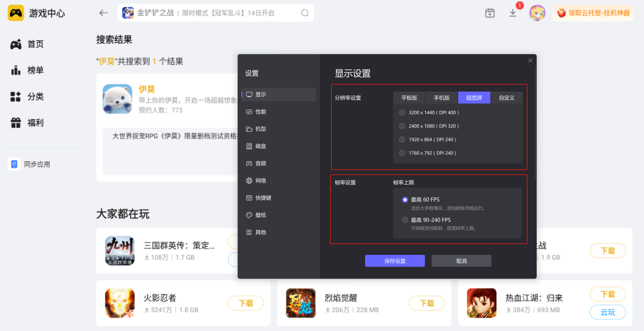The height and width of the screenshot is (331, 644).
Task: Click the calendar events icon in top bar
Action: [x=490, y=13]
